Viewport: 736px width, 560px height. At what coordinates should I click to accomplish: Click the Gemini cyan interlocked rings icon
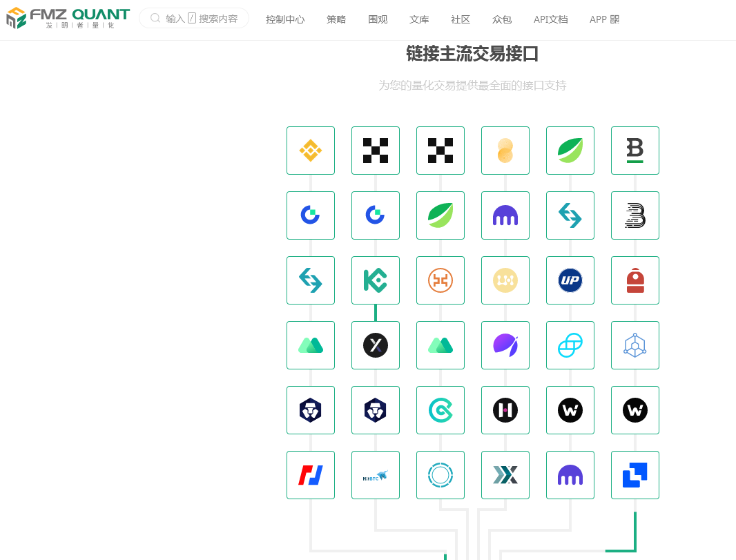point(570,345)
